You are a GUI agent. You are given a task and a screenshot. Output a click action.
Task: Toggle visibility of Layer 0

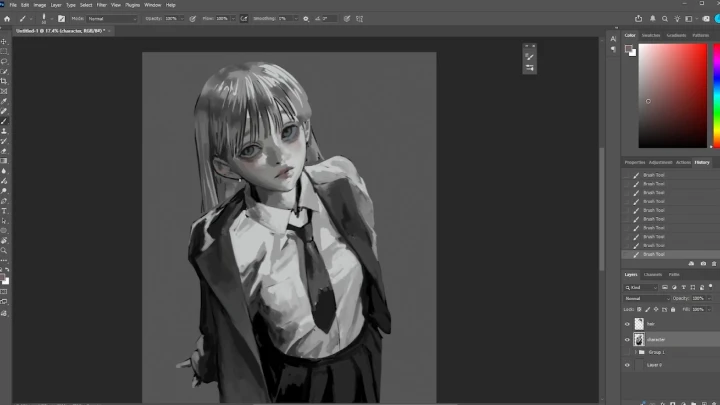(x=627, y=365)
